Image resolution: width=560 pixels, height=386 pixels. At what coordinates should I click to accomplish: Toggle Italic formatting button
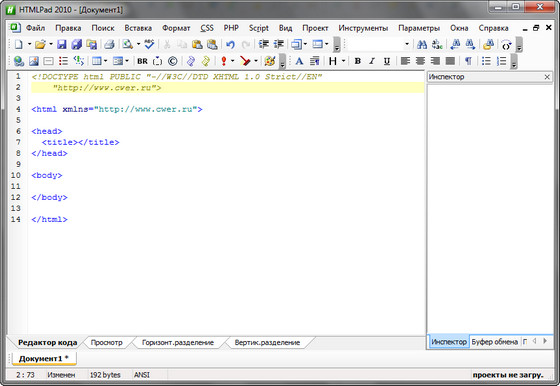(x=372, y=61)
